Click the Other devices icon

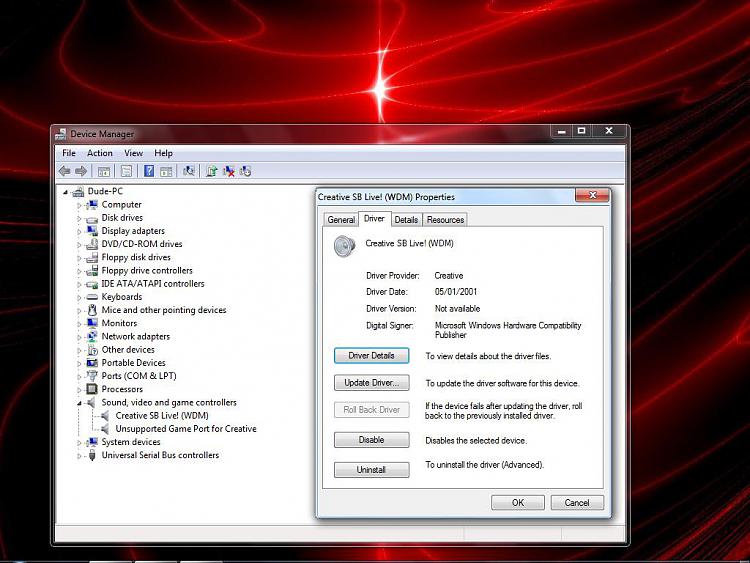point(92,350)
